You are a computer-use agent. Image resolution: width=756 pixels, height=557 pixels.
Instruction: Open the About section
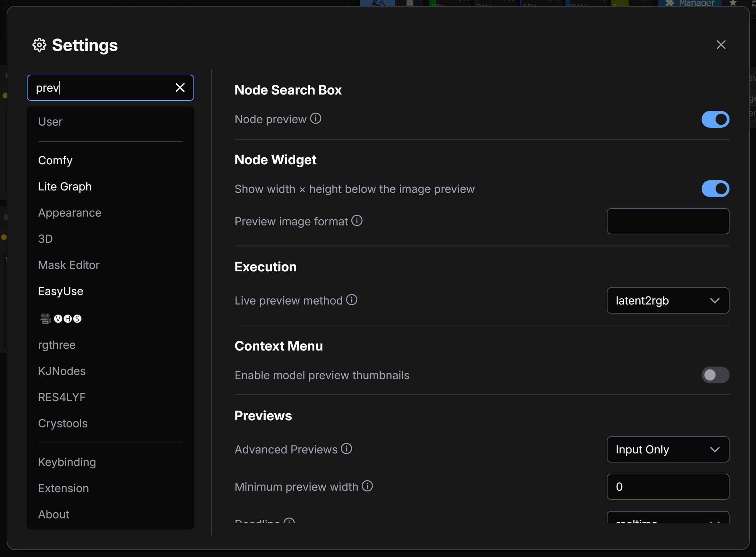point(54,514)
